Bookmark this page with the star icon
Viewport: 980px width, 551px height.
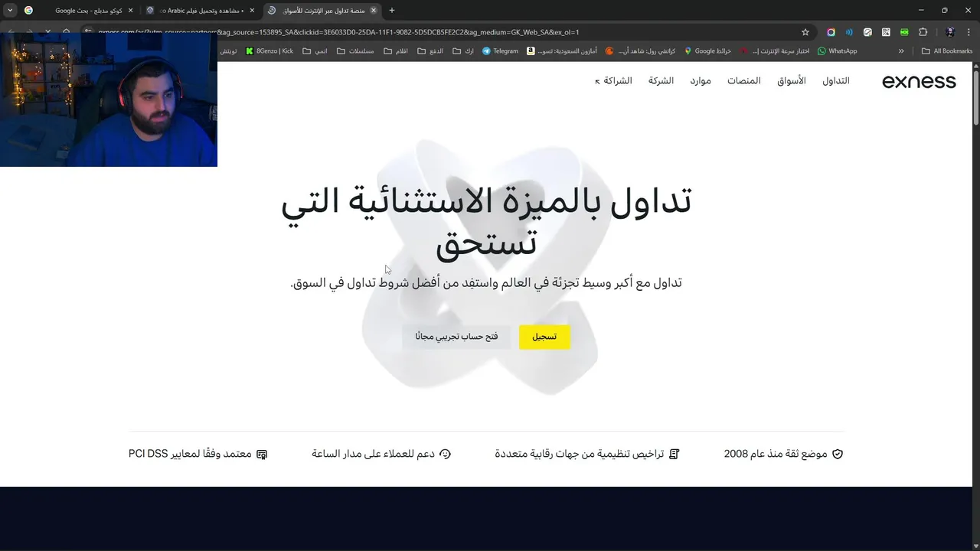(805, 32)
